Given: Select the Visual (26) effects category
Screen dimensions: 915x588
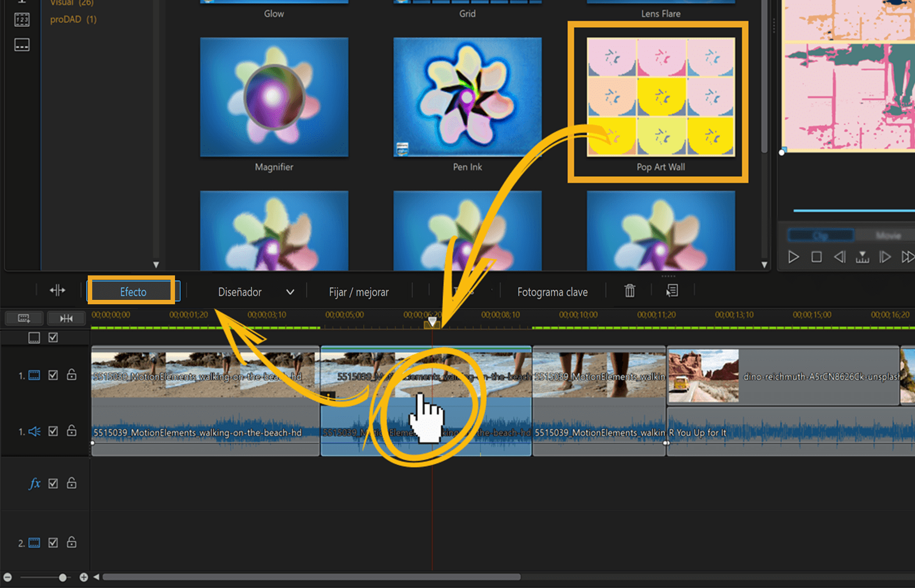Looking at the screenshot, I should pyautogui.click(x=72, y=3).
